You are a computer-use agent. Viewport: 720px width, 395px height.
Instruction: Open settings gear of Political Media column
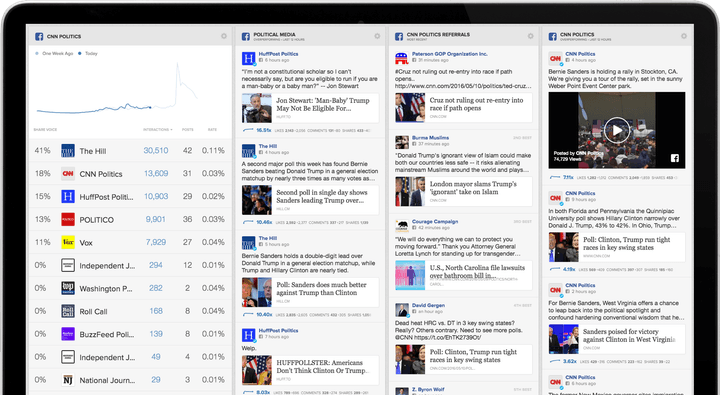tap(377, 36)
